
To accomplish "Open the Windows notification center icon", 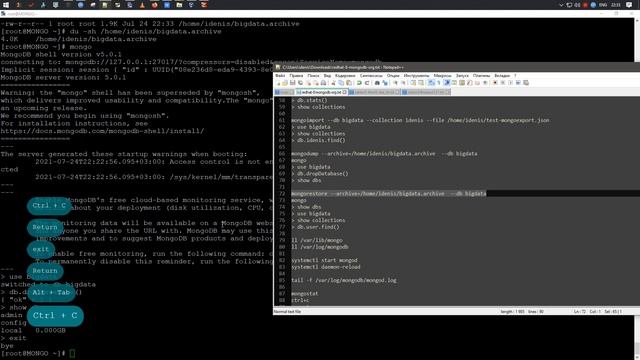I will 629,5.
